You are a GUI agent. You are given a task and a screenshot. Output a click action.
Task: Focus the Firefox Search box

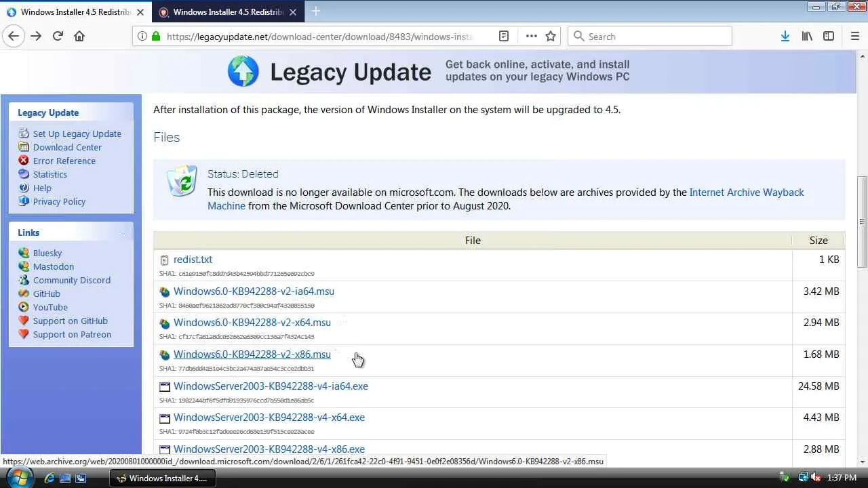click(x=650, y=37)
